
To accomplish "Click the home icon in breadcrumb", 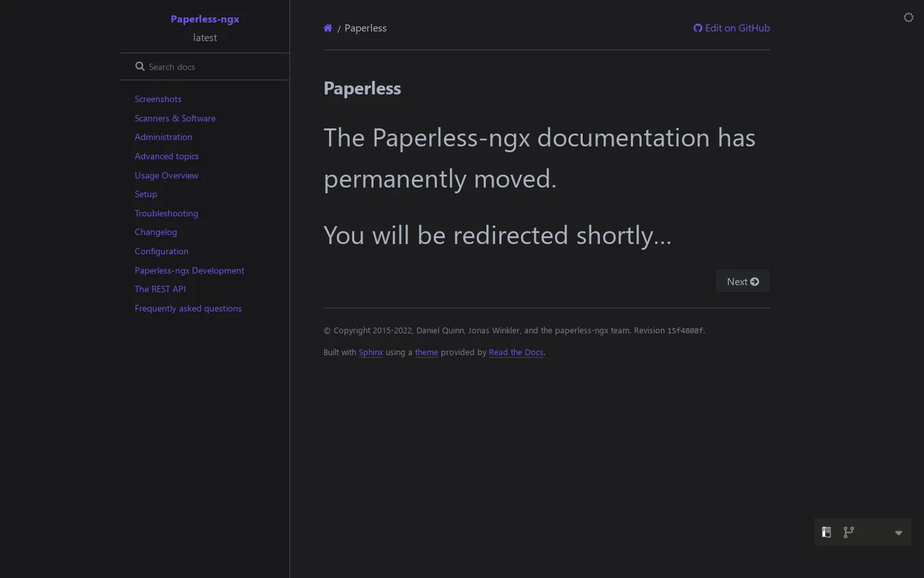I will 328,28.
